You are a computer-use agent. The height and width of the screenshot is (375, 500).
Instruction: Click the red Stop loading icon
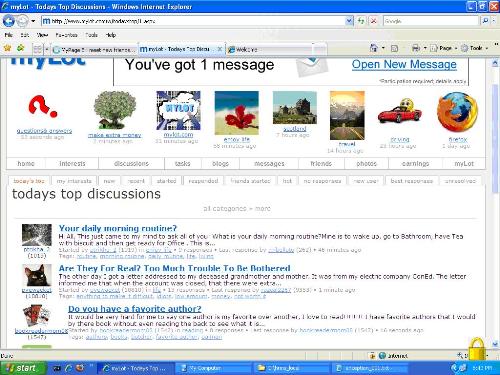pyautogui.click(x=374, y=21)
